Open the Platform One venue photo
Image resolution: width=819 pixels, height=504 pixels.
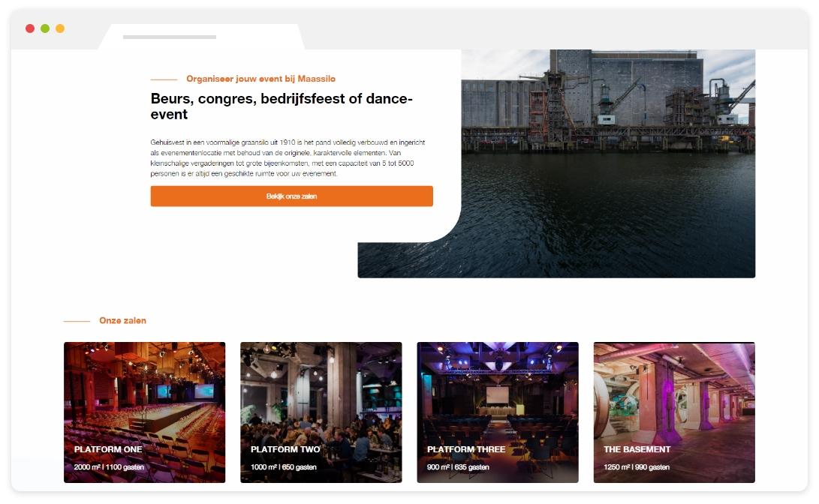[144, 390]
